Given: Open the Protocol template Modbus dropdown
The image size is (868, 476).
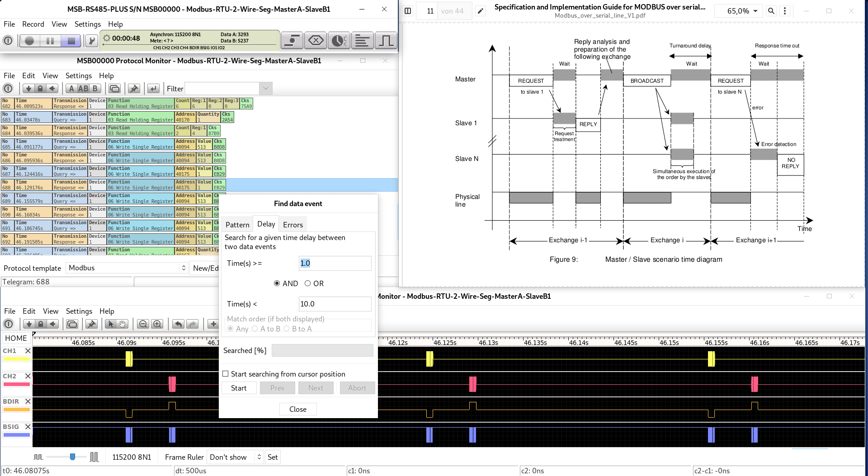Looking at the screenshot, I should click(x=127, y=268).
